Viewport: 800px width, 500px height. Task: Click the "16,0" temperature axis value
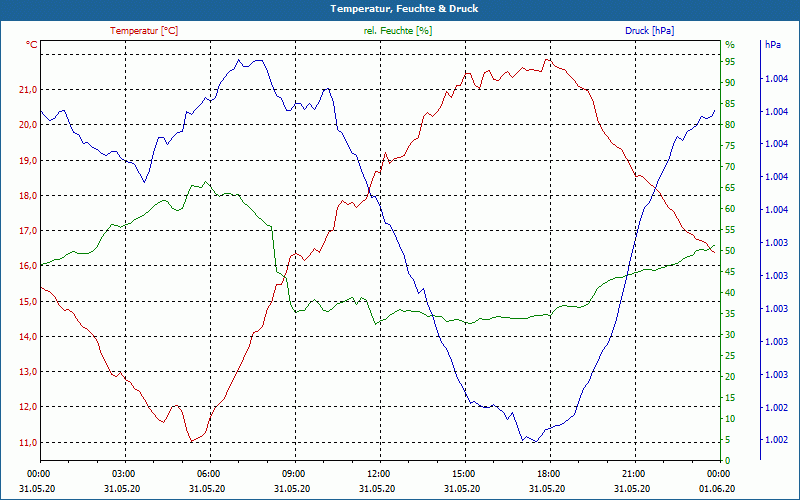(x=29, y=266)
